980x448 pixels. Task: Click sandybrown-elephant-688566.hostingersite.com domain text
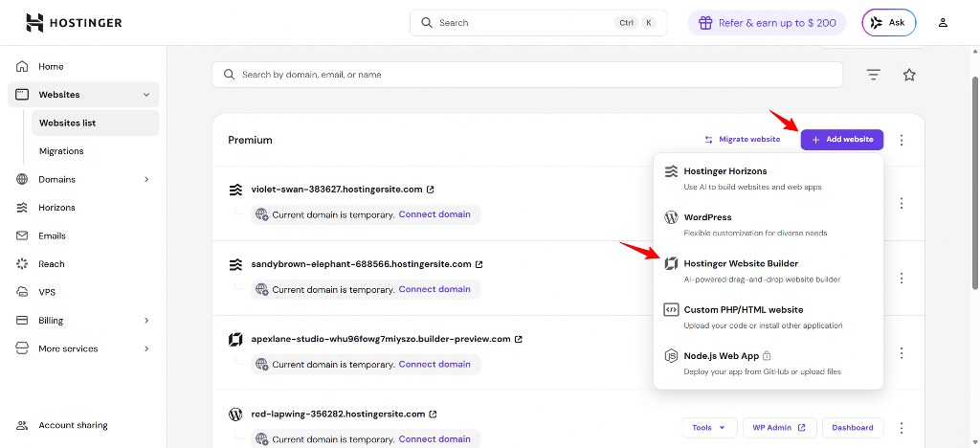click(x=361, y=264)
